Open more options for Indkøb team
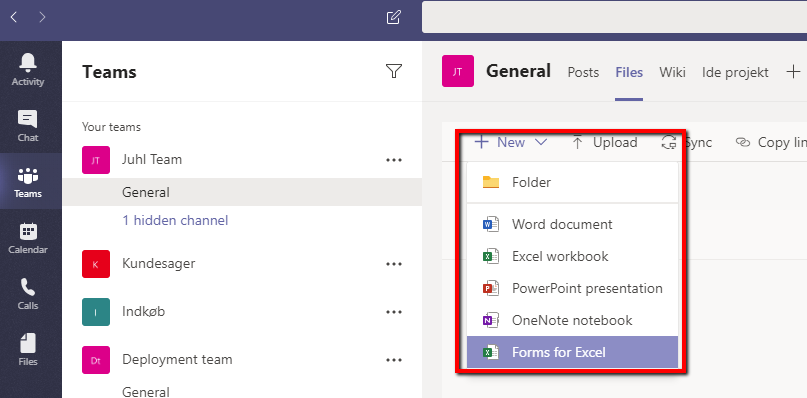The height and width of the screenshot is (398, 807). tap(394, 312)
